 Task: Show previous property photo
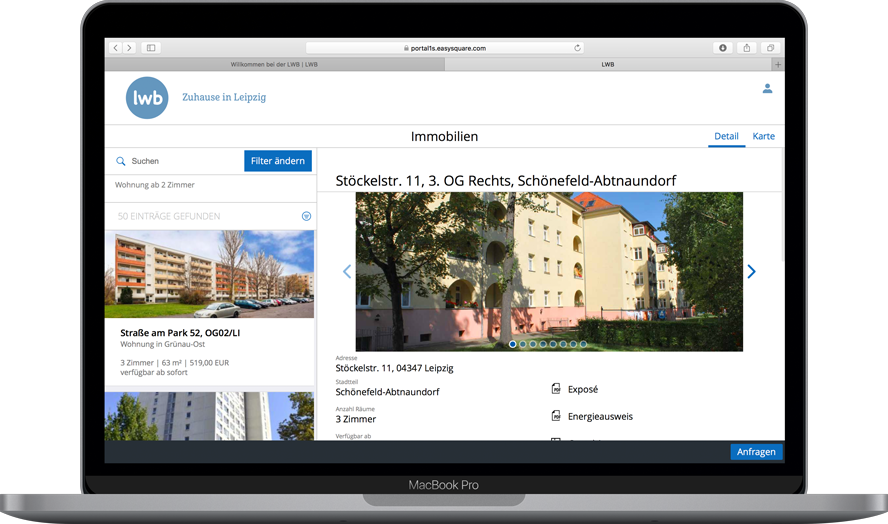pyautogui.click(x=347, y=272)
